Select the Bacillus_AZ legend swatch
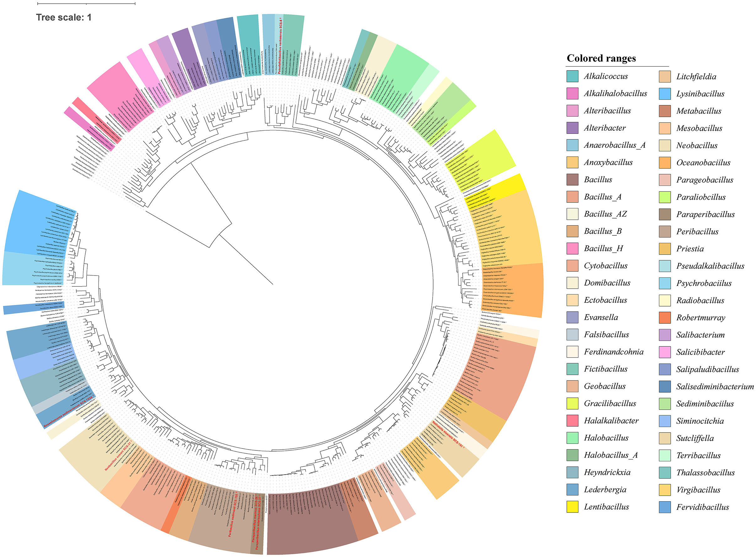 coord(572,214)
